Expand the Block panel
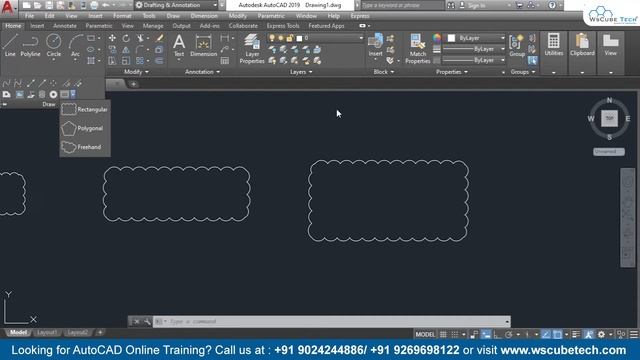 (x=384, y=72)
